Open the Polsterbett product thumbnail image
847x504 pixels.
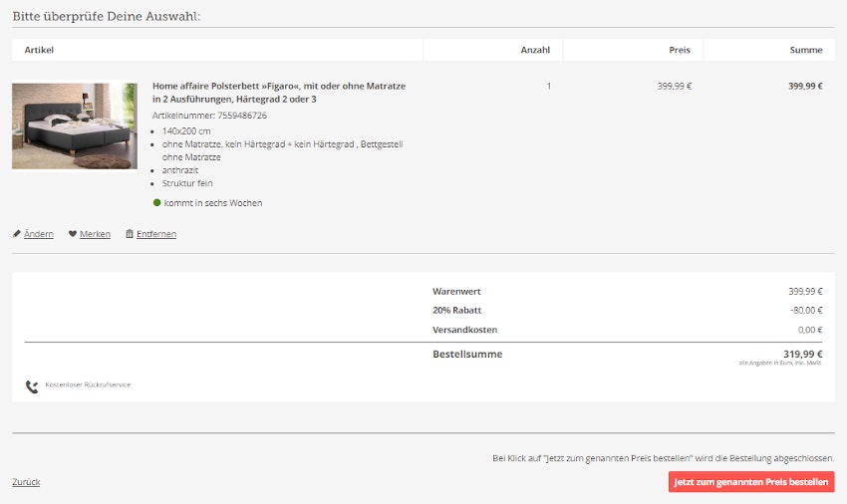coord(75,126)
